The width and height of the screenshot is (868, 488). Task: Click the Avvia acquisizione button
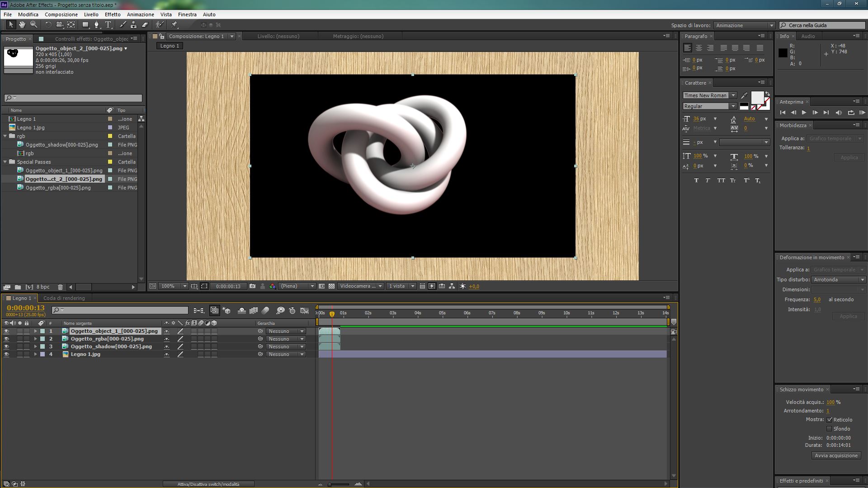coord(836,456)
